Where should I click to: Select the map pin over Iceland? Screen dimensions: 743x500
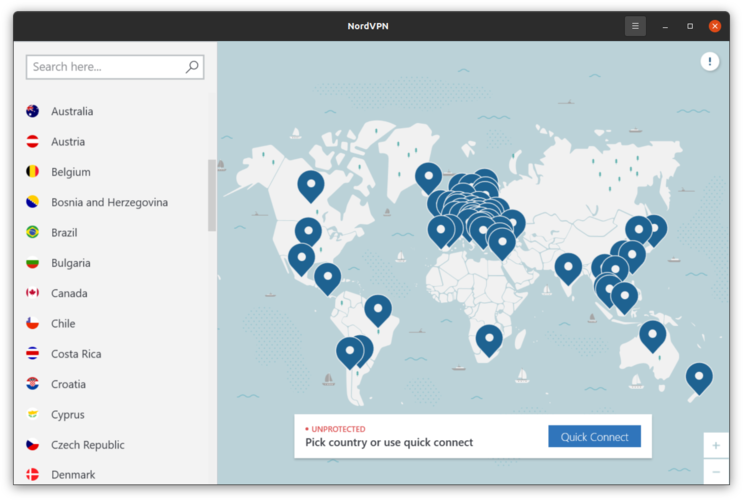428,177
